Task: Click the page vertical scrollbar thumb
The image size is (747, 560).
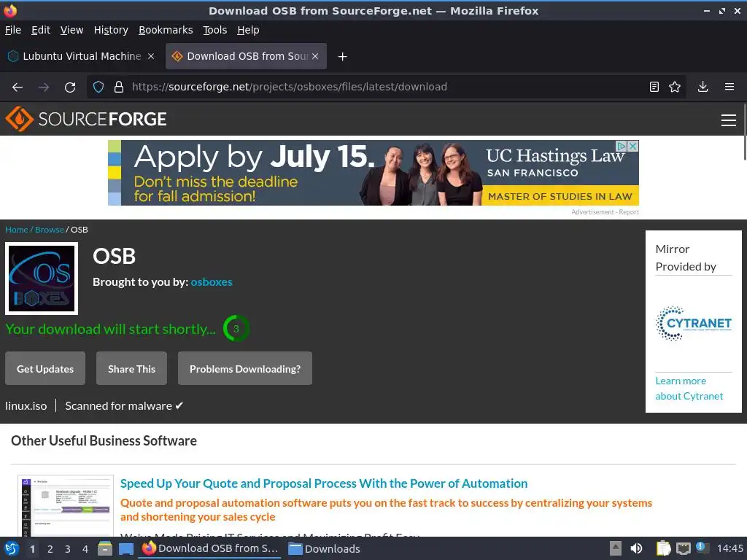Action: tap(744, 131)
